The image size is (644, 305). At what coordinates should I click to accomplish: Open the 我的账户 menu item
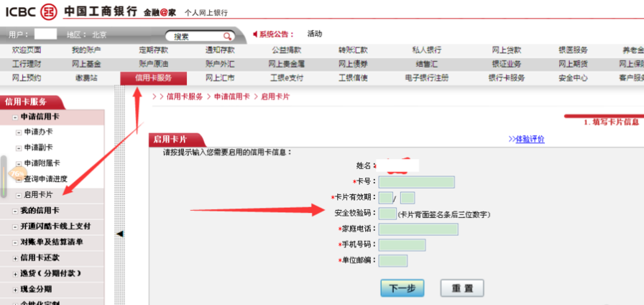tap(86, 50)
